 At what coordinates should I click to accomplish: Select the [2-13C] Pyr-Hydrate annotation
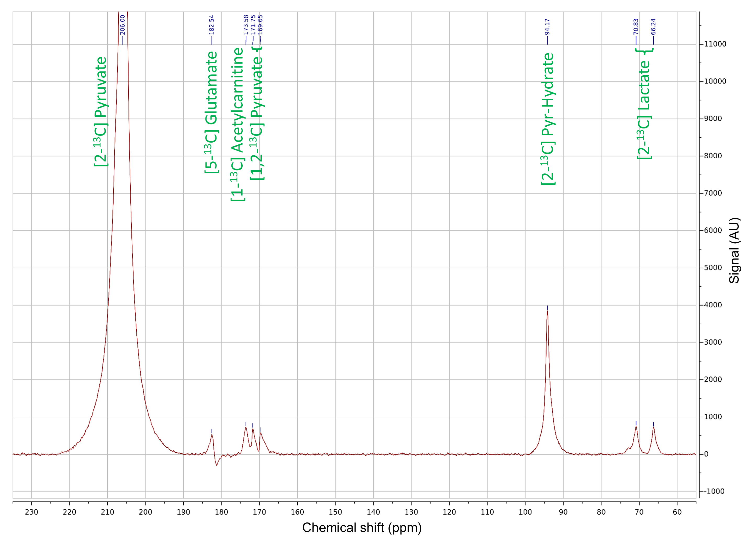pyautogui.click(x=548, y=119)
